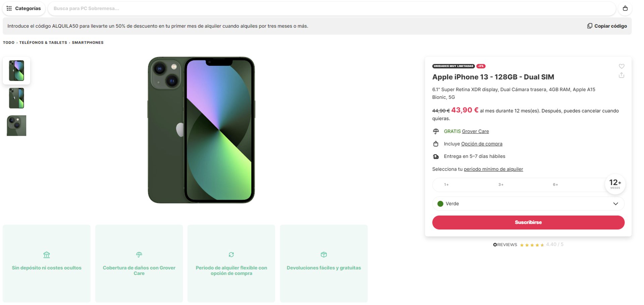Click the share icon below the heart
This screenshot has height=305, width=644.
pos(622,75)
